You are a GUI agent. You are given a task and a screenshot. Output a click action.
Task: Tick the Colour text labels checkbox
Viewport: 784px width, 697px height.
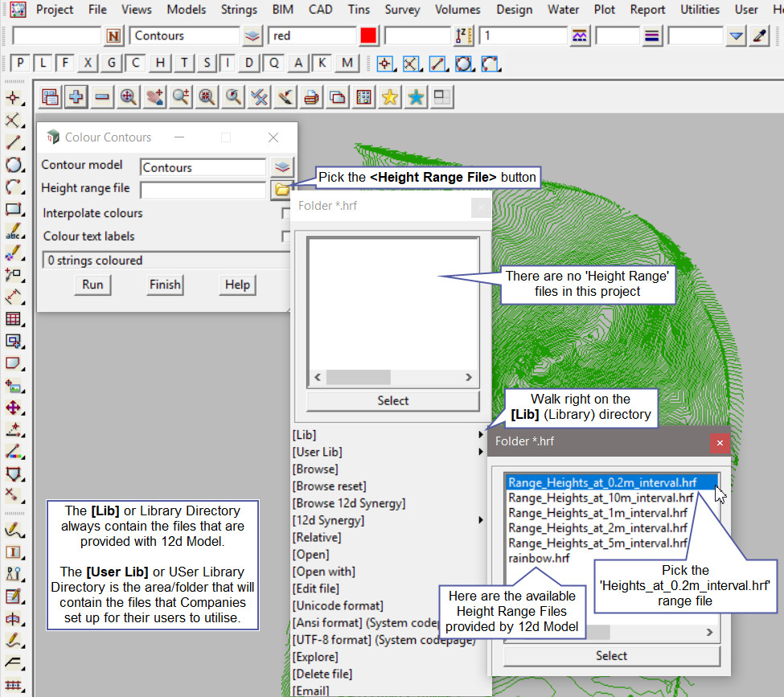click(x=286, y=236)
